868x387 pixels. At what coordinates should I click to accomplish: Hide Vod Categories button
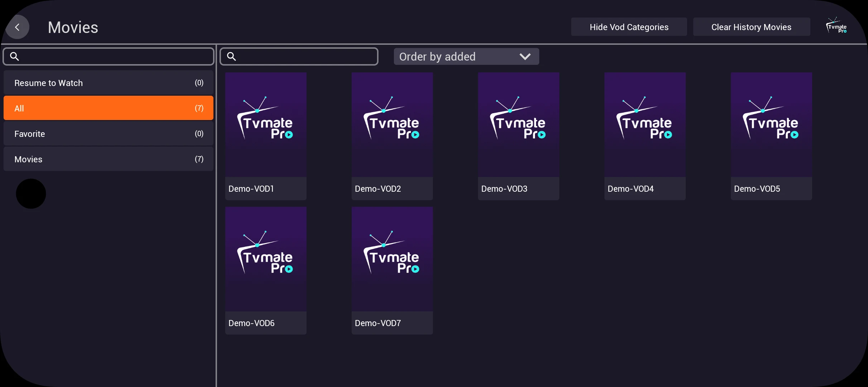tap(629, 27)
